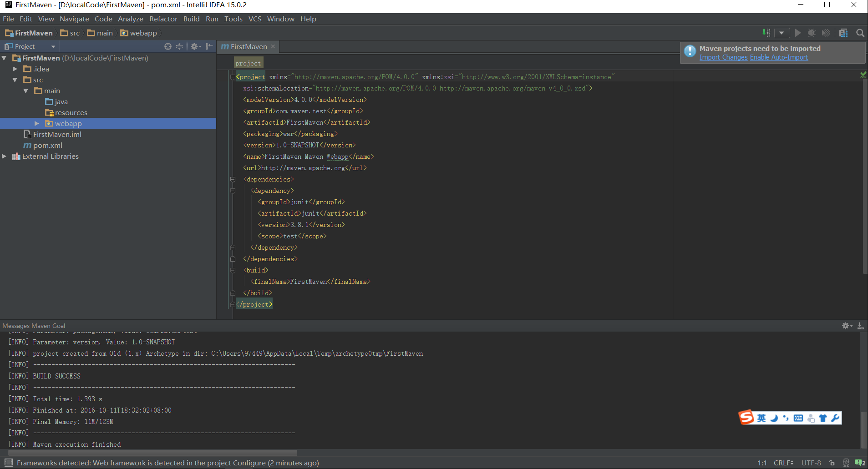Open the run configuration dropdown

(x=782, y=33)
